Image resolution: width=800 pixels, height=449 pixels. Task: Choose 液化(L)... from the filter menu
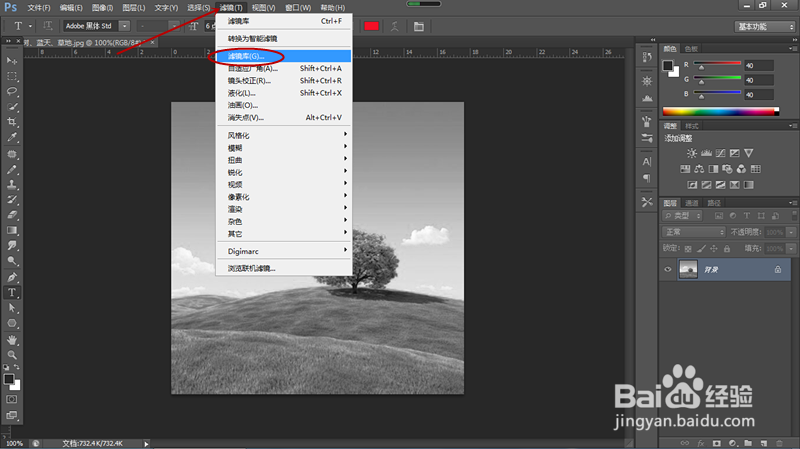pos(284,93)
